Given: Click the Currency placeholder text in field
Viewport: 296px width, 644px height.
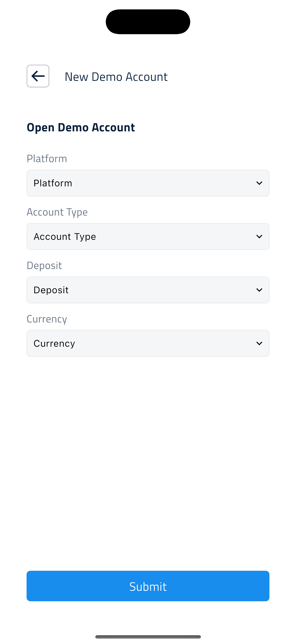Looking at the screenshot, I should click(x=54, y=344).
